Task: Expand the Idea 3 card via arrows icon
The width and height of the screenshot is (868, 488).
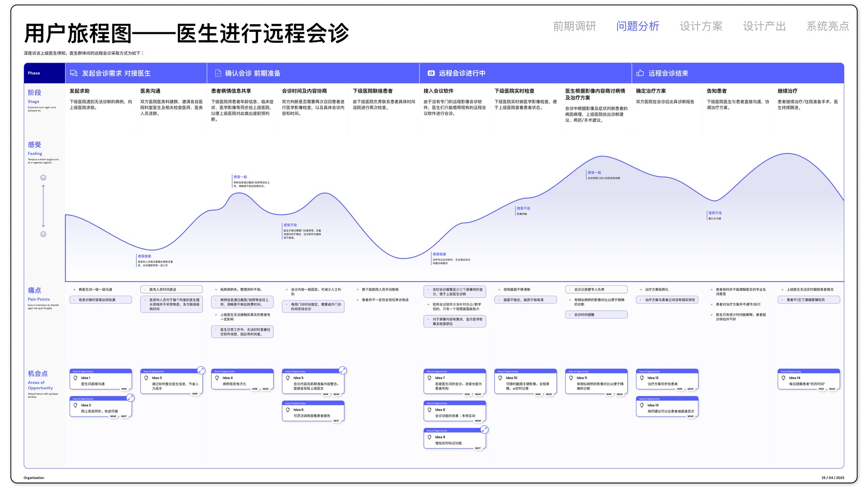Action: 201,370
